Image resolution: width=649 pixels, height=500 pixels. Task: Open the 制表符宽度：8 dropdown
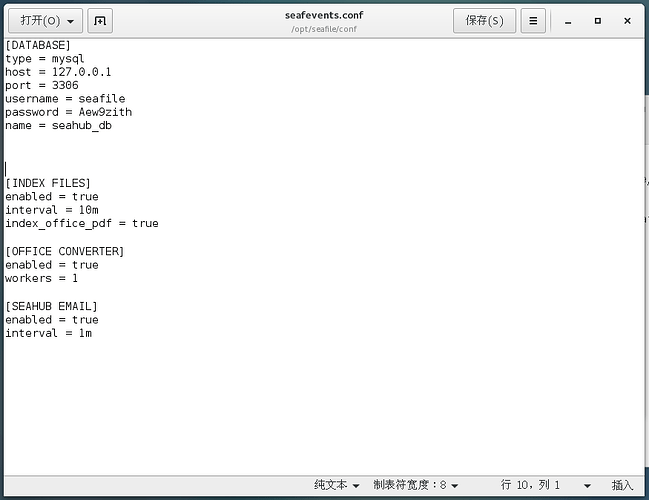coord(416,485)
